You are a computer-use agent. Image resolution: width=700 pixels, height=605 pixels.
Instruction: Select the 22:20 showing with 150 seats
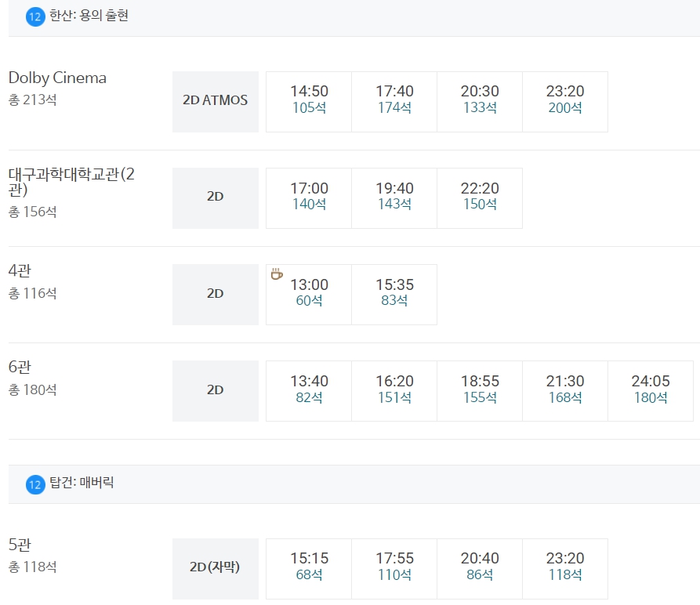479,197
